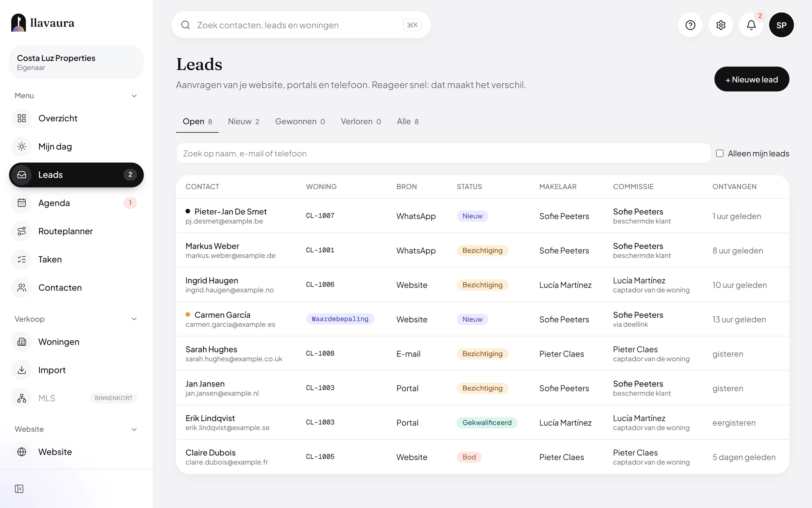Collapse the sidebar panel icon
This screenshot has width=812, height=508.
19,489
